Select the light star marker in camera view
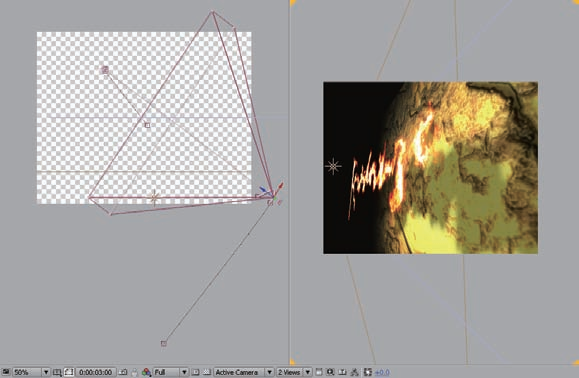The width and height of the screenshot is (579, 378). pos(333,166)
